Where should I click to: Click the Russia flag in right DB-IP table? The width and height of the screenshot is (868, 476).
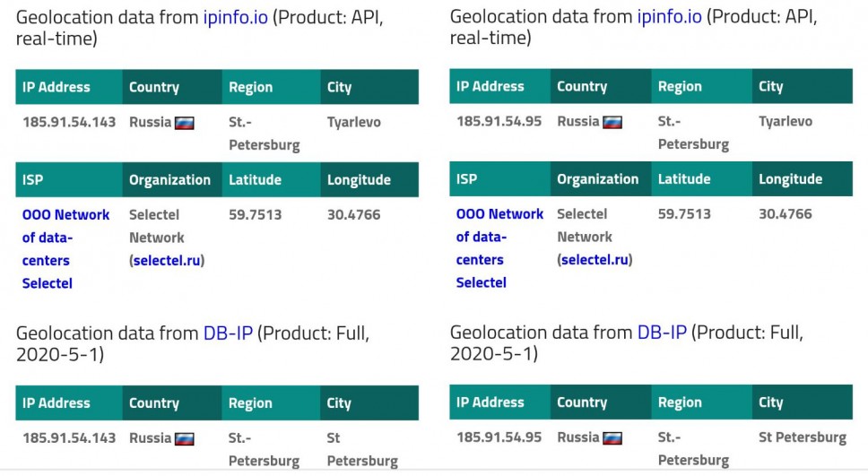point(612,438)
